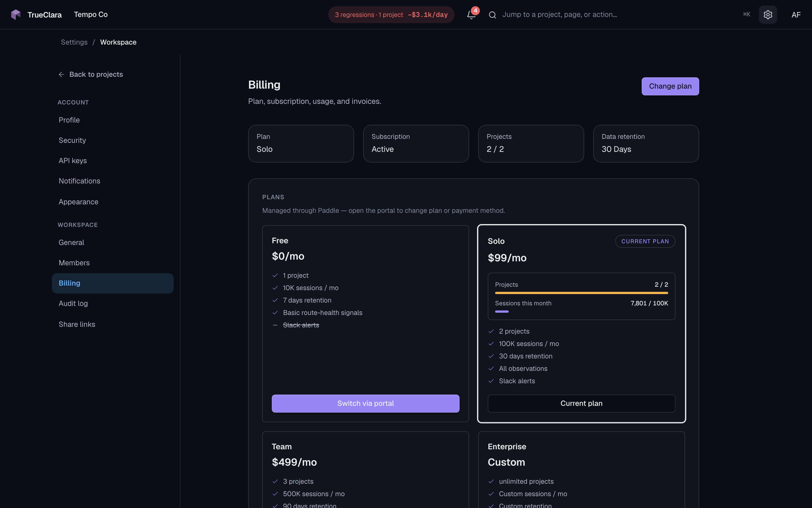This screenshot has width=812, height=508.
Task: Click the checkmark beside unlimited projects
Action: [x=491, y=481]
